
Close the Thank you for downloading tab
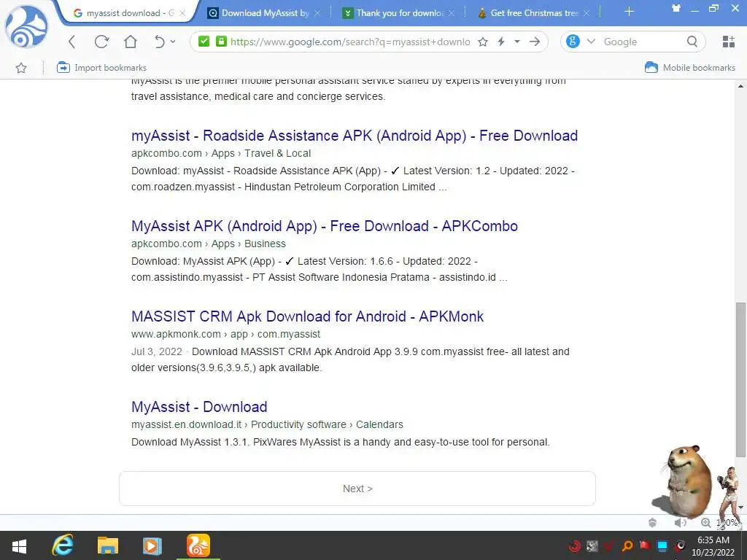coord(452,13)
